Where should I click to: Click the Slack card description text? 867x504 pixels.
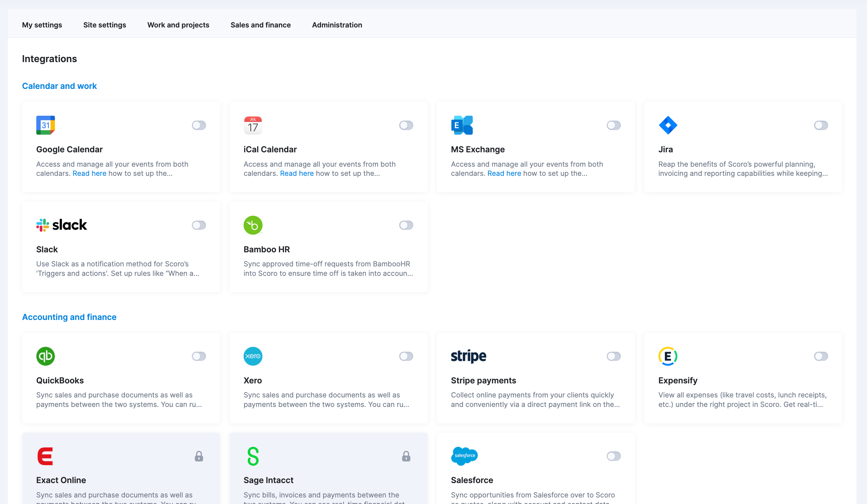[x=118, y=269]
